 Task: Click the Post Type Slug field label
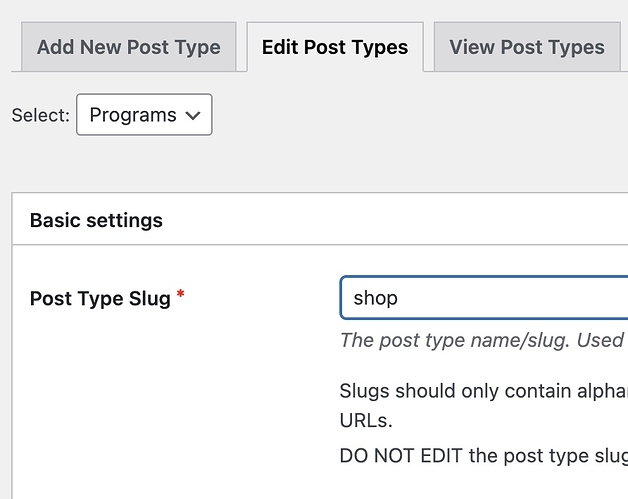click(100, 298)
